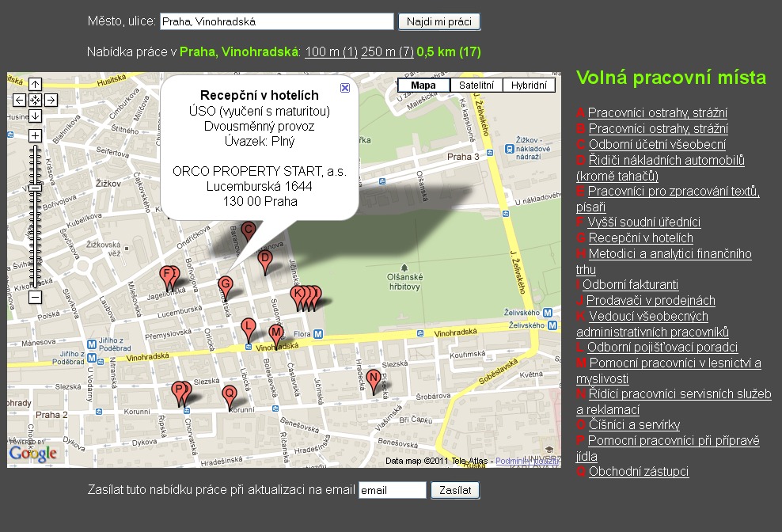Select map marker G
782x532 pixels.
point(226,287)
